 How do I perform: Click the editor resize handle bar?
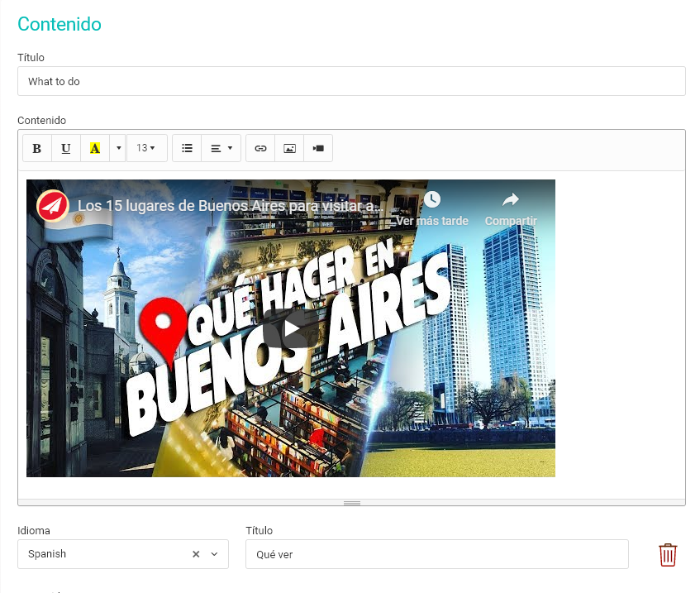[x=352, y=503]
